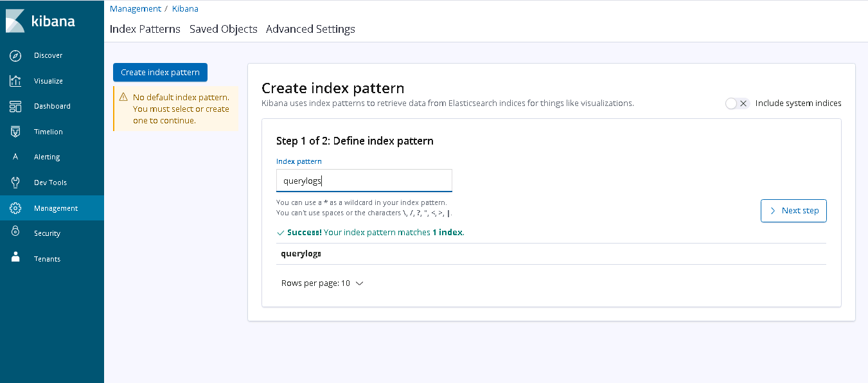Select Security label in the sidebar
This screenshot has width=868, height=383.
coord(47,233)
